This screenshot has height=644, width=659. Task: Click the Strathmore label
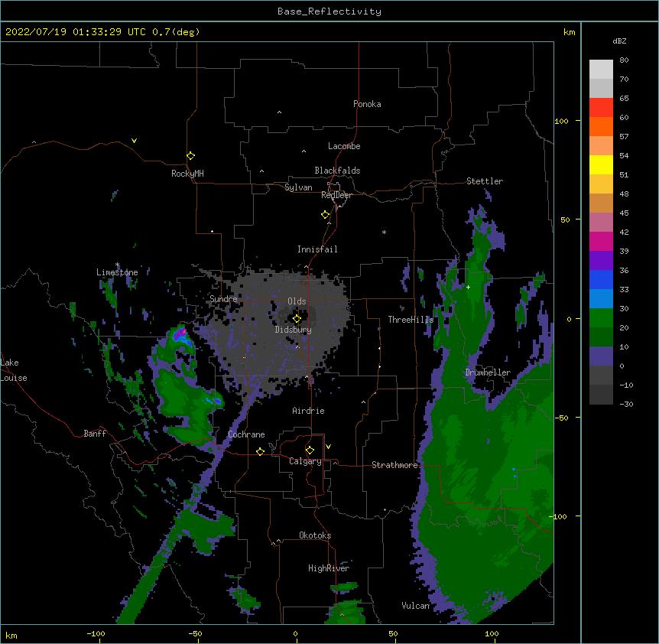point(394,465)
